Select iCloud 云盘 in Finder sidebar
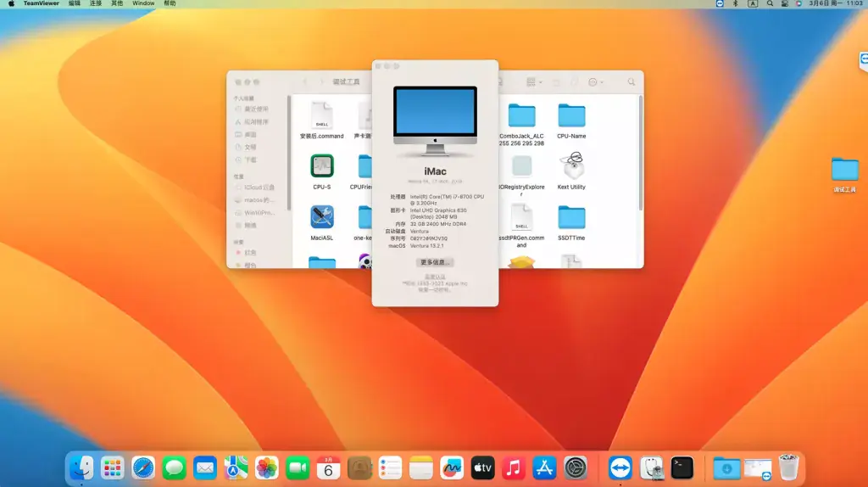The width and height of the screenshot is (868, 487). click(x=259, y=188)
